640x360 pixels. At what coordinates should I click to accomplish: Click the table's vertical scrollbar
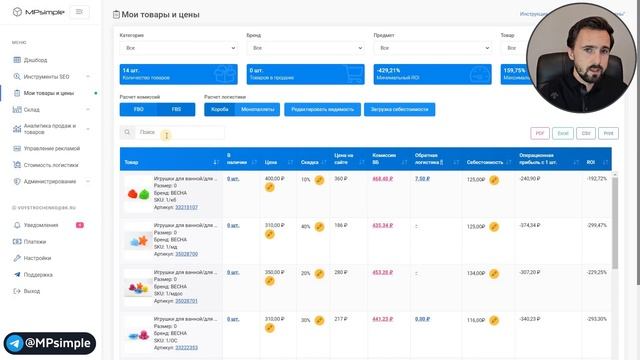pyautogui.click(x=615, y=223)
